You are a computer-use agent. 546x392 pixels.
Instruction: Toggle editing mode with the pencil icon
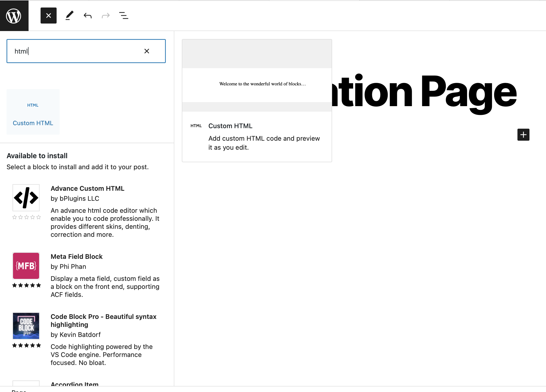(69, 15)
